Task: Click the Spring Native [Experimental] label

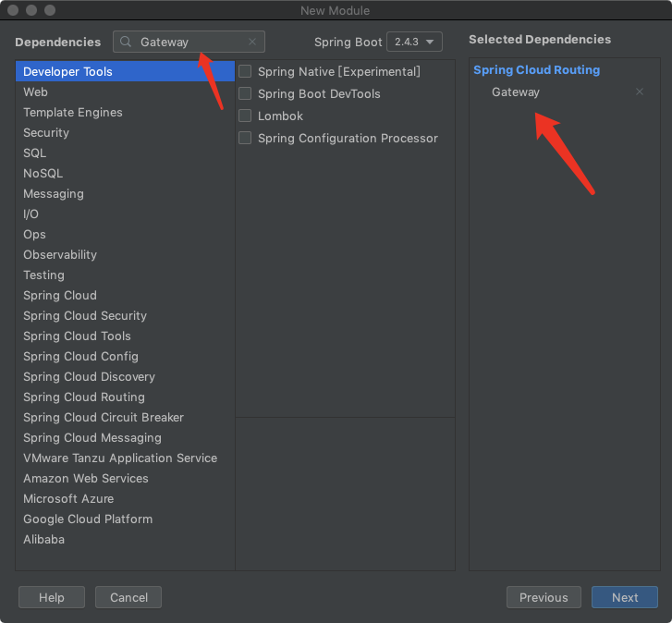Action: [x=339, y=71]
